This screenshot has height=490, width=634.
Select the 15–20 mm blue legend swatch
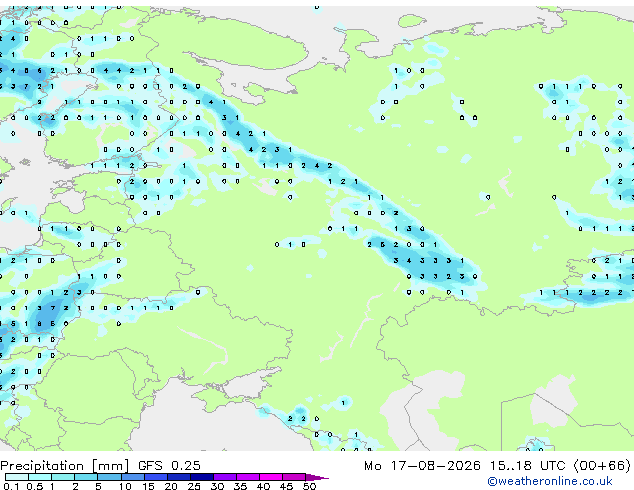coord(156,477)
